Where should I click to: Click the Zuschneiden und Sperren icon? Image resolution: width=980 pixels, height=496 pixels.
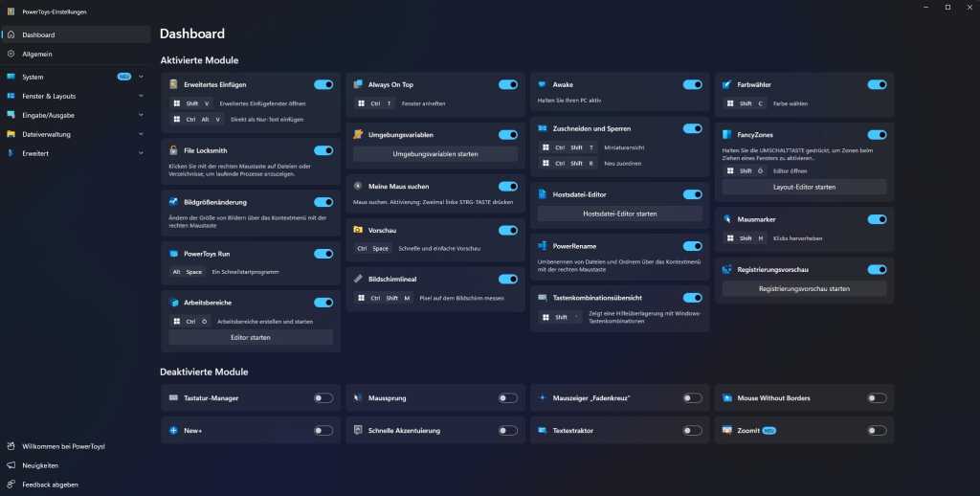point(542,128)
